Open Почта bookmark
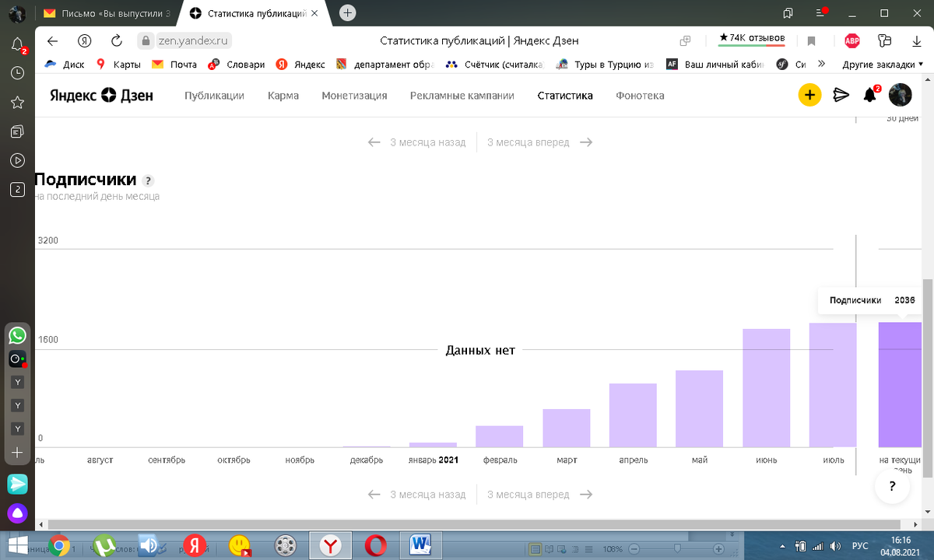 [x=174, y=65]
